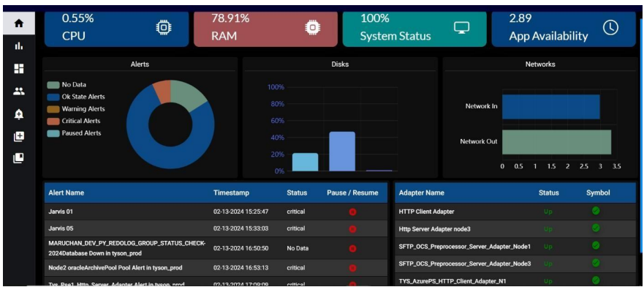Image resolution: width=644 pixels, height=287 pixels.
Task: Open the bar chart analytics sidebar icon
Action: tap(19, 46)
